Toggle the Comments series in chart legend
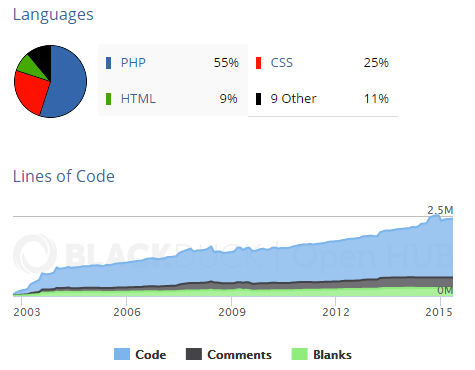The width and height of the screenshot is (475, 370). pyautogui.click(x=229, y=354)
